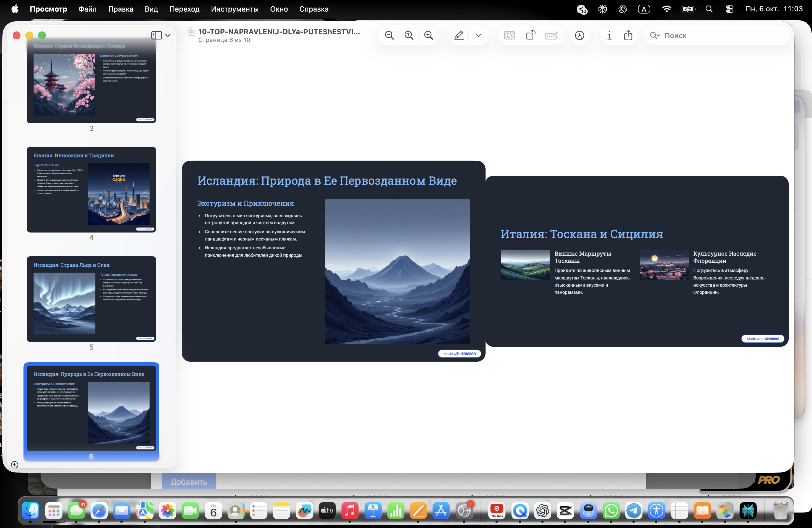Click the Добавить button below window
Image resolution: width=812 pixels, height=528 pixels.
click(188, 482)
